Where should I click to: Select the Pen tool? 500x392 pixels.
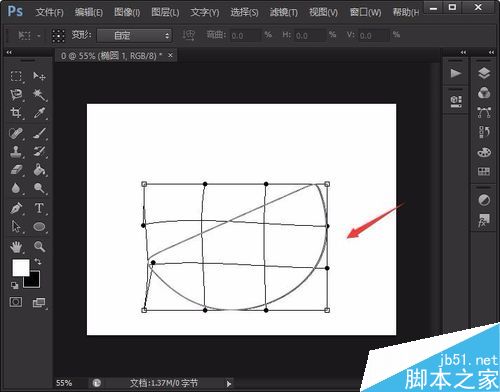pyautogui.click(x=16, y=208)
